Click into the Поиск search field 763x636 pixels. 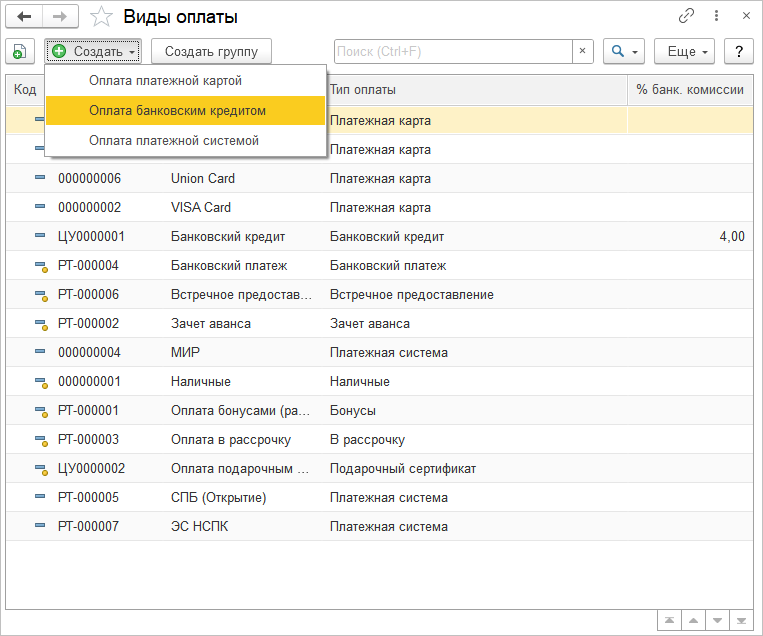click(453, 51)
